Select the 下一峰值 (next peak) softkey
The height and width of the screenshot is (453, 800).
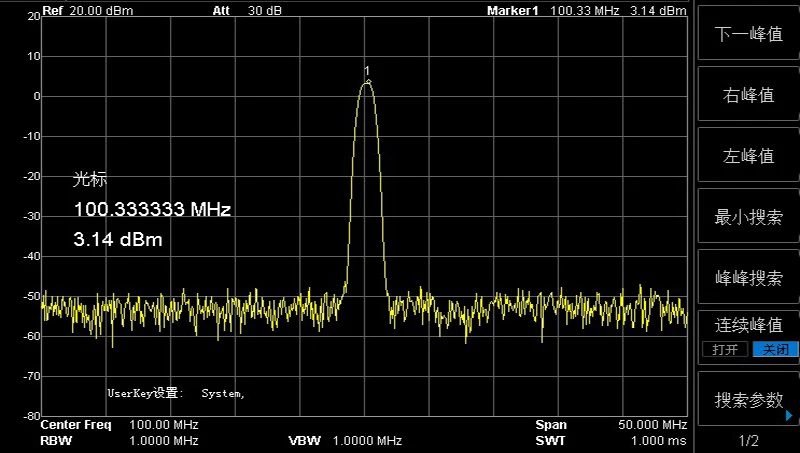(748, 34)
